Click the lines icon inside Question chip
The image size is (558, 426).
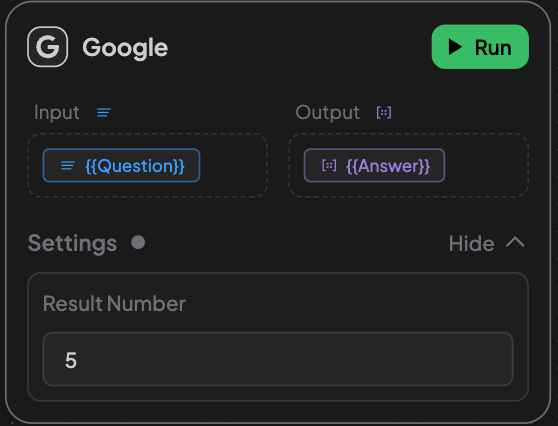[68, 165]
